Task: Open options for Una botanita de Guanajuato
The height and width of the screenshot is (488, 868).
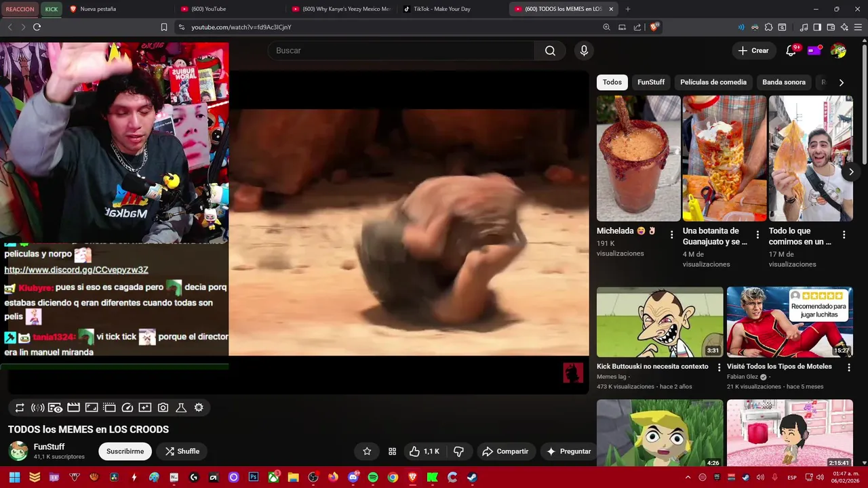Action: [758, 235]
